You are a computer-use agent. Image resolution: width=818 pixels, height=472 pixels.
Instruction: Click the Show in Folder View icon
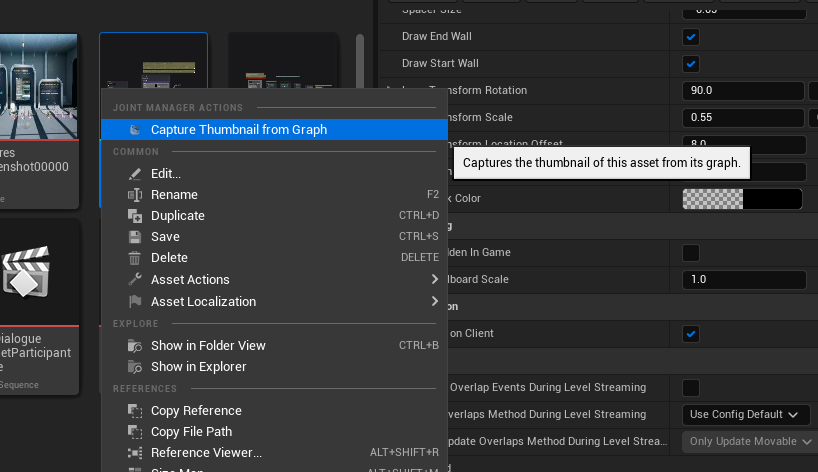[x=134, y=346]
